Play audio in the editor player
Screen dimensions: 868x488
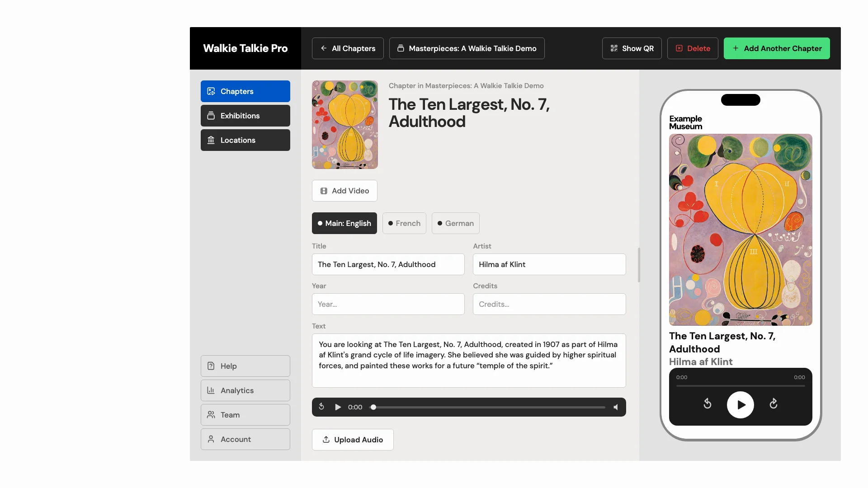click(338, 407)
